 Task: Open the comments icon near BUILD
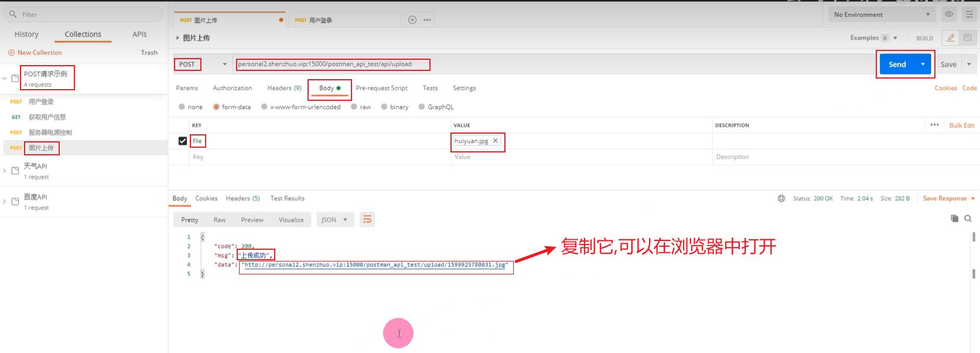(968, 38)
